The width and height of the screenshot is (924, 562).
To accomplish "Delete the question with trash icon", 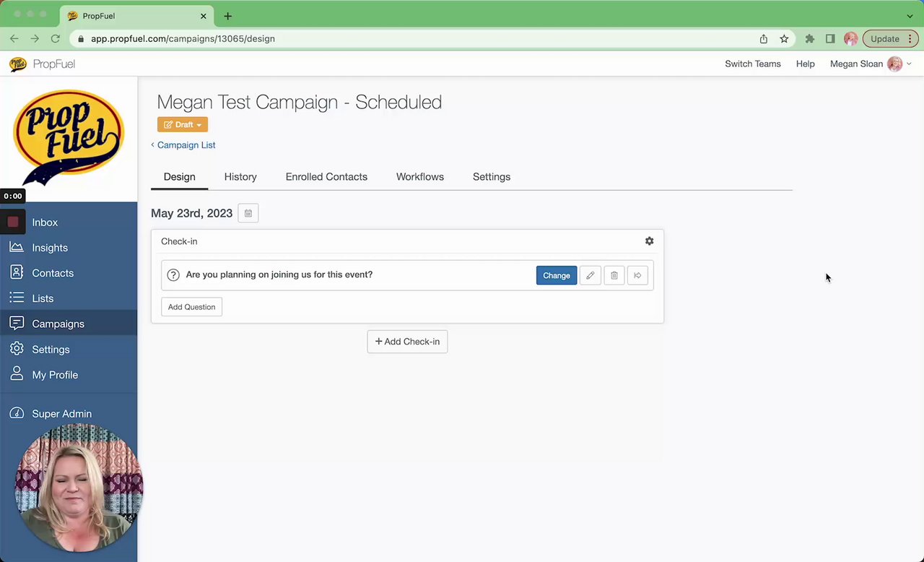I will [614, 275].
